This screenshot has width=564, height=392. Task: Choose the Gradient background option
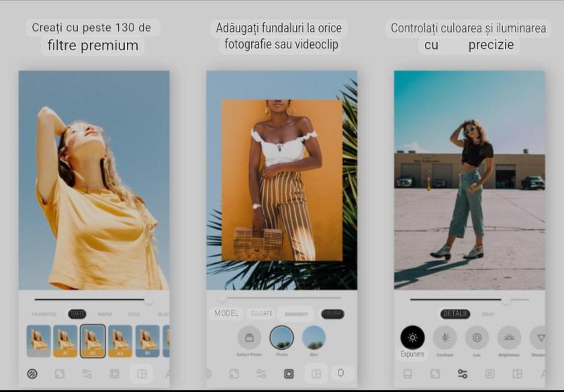296,313
